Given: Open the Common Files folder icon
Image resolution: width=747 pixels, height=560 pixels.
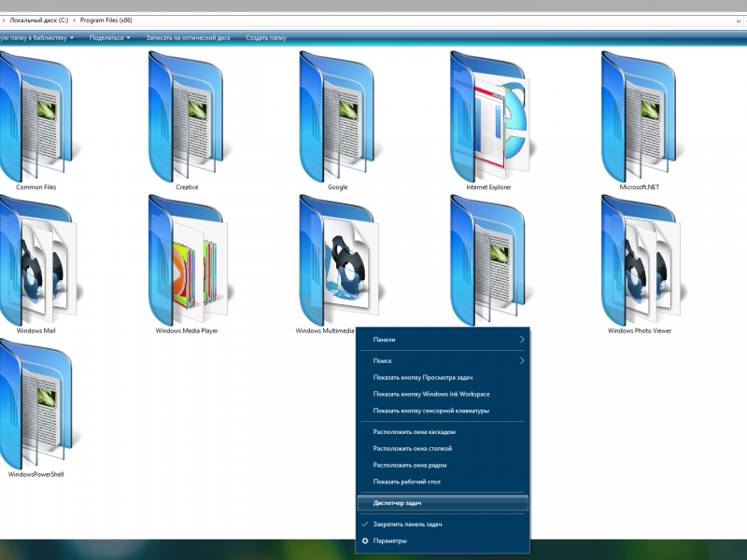Looking at the screenshot, I should [35, 117].
